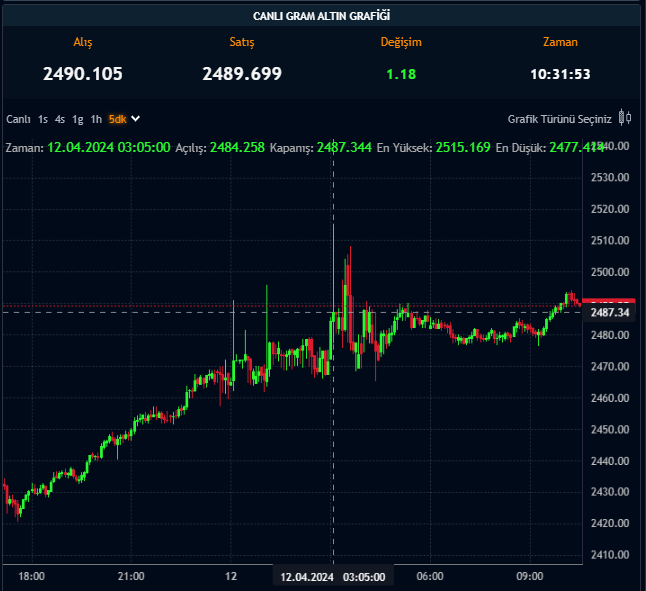This screenshot has width=646, height=591.
Task: Click the Değişim value 1.18
Action: point(401,74)
